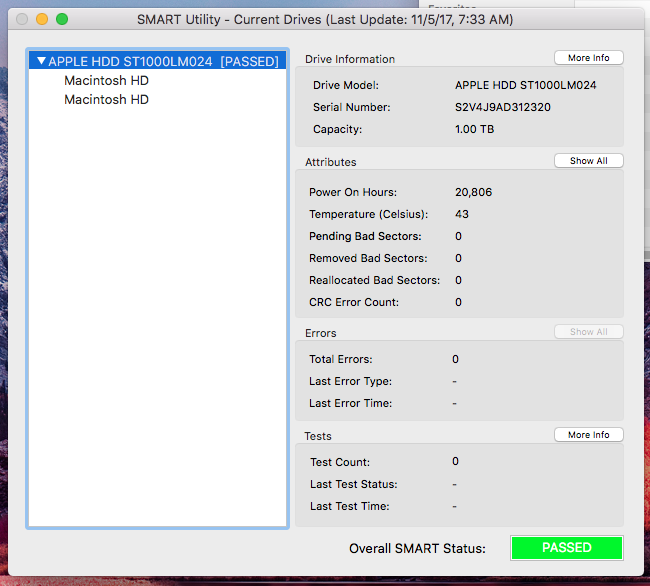This screenshot has width=650, height=586.
Task: Select the APPLE HDD ST1000LM024 [PASSED] drive row
Action: point(158,61)
